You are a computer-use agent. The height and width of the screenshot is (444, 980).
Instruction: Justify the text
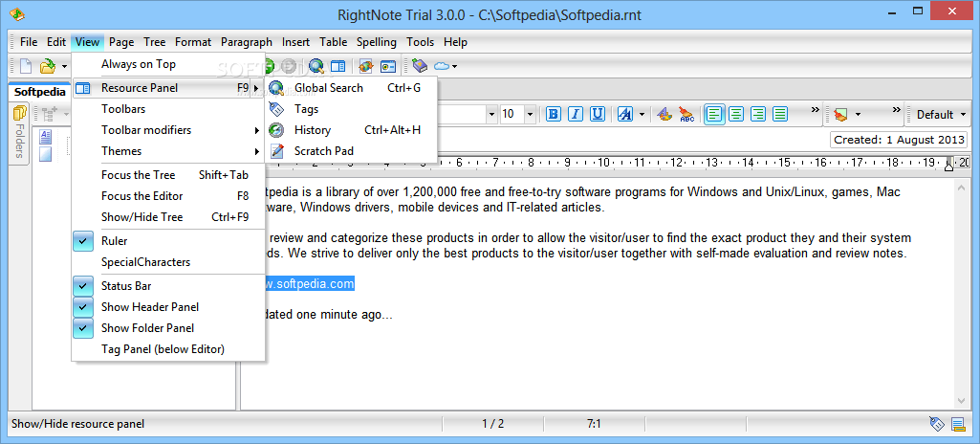[x=779, y=114]
